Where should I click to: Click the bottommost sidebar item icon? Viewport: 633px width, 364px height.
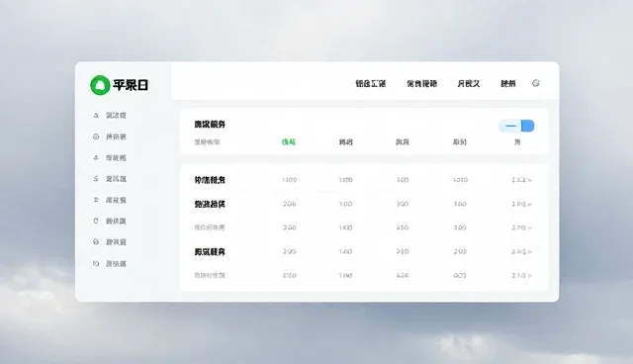point(96,263)
